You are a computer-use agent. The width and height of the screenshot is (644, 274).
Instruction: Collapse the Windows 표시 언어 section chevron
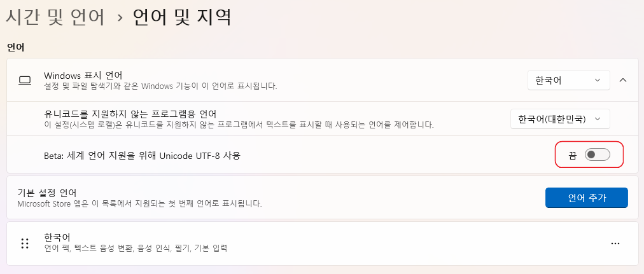pos(623,80)
